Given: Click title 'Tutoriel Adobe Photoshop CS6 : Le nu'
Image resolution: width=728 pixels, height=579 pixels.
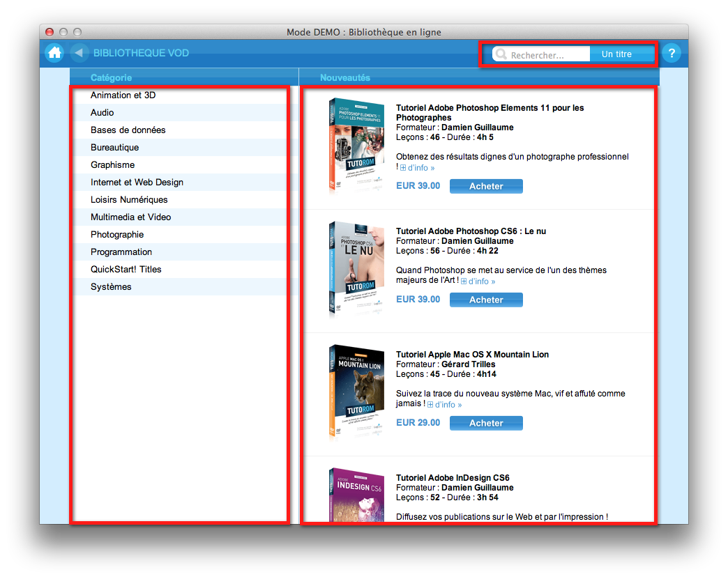Looking at the screenshot, I should pyautogui.click(x=471, y=231).
